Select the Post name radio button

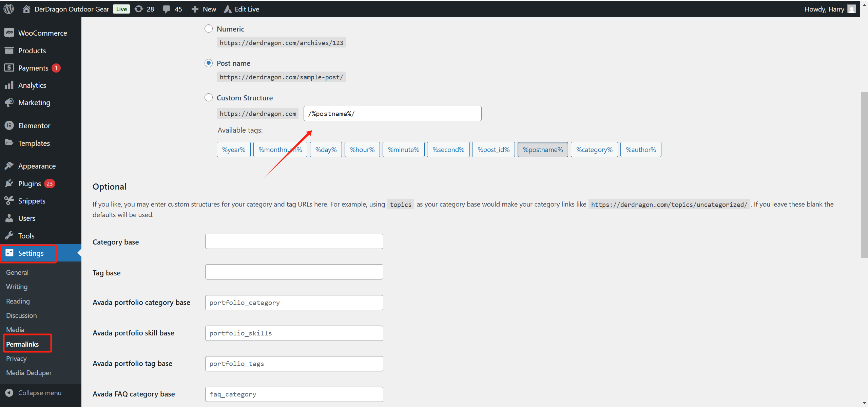pos(209,63)
